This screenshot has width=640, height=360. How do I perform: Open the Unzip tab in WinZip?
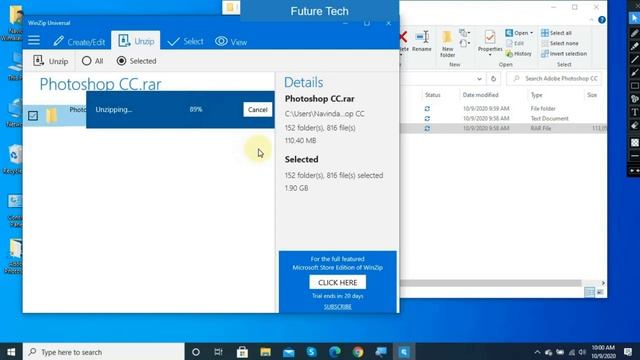pyautogui.click(x=136, y=41)
